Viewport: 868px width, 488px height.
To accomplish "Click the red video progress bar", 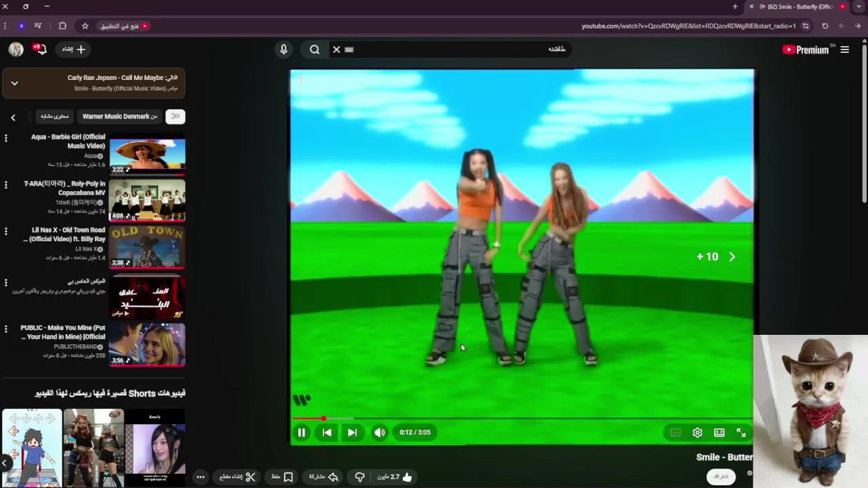I will pyautogui.click(x=522, y=418).
